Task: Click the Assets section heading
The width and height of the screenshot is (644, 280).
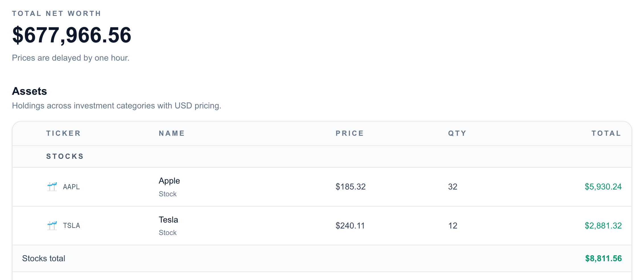Action: [x=29, y=91]
